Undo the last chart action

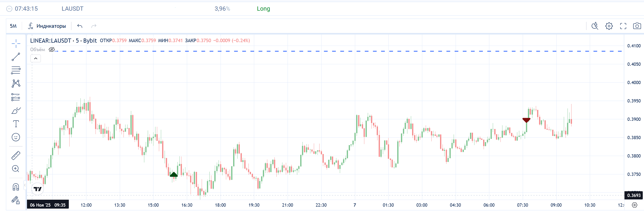pyautogui.click(x=80, y=26)
